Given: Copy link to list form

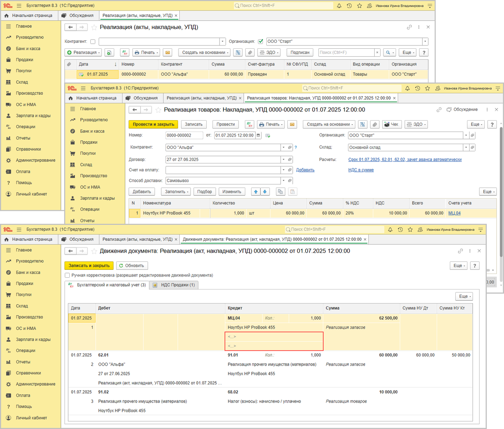Looking at the screenshot, I should click(x=409, y=27).
